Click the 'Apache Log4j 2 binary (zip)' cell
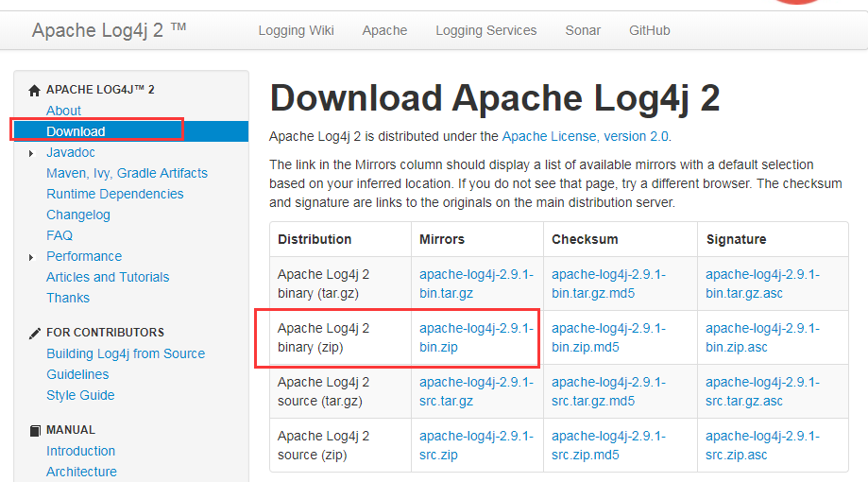The height and width of the screenshot is (482, 868). point(340,337)
